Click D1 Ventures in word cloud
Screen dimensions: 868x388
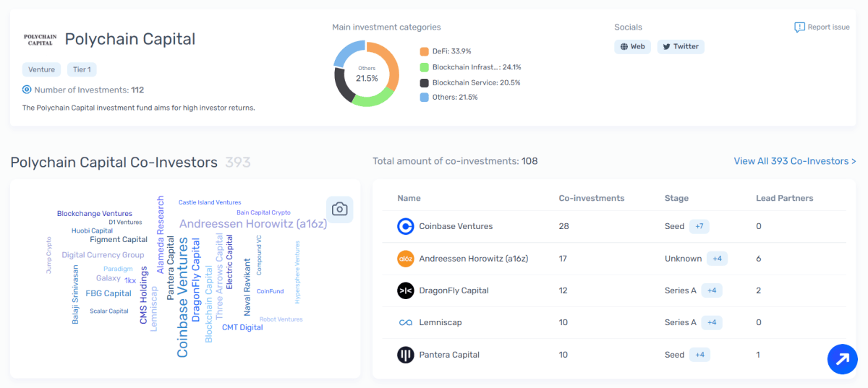click(x=125, y=223)
